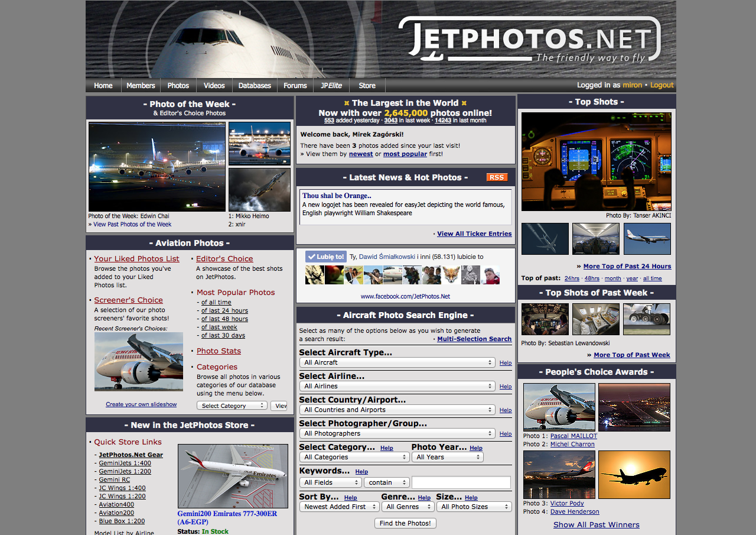Open the All Photo Sizes dropdown
The height and width of the screenshot is (535, 756).
point(474,507)
